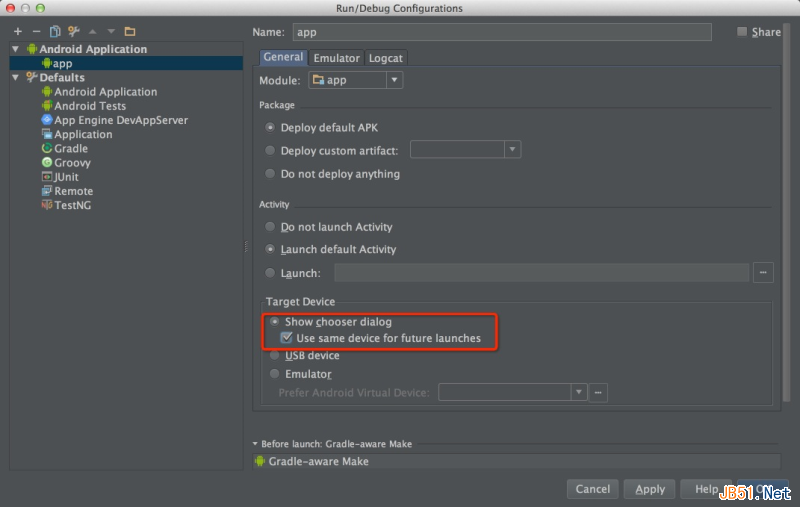The image size is (800, 507).
Task: Switch to the Emulator tab
Action: pyautogui.click(x=336, y=58)
